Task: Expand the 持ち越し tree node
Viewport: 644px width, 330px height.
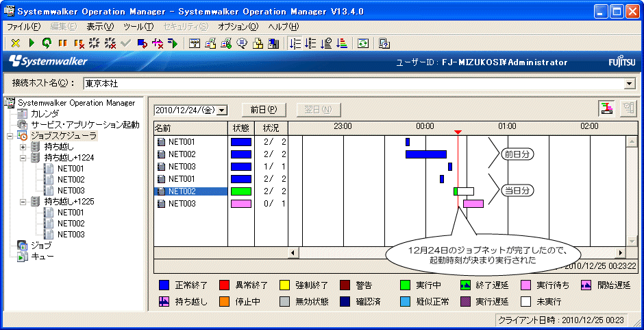Action: point(23,147)
